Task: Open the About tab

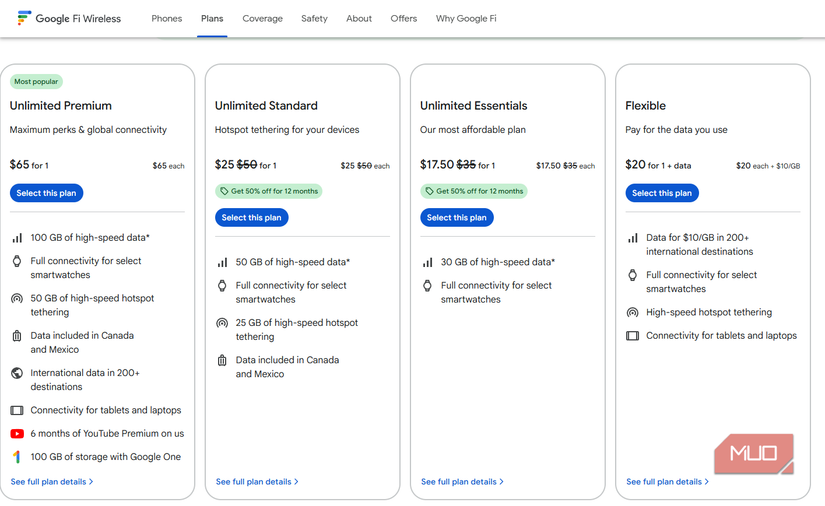Action: point(359,18)
